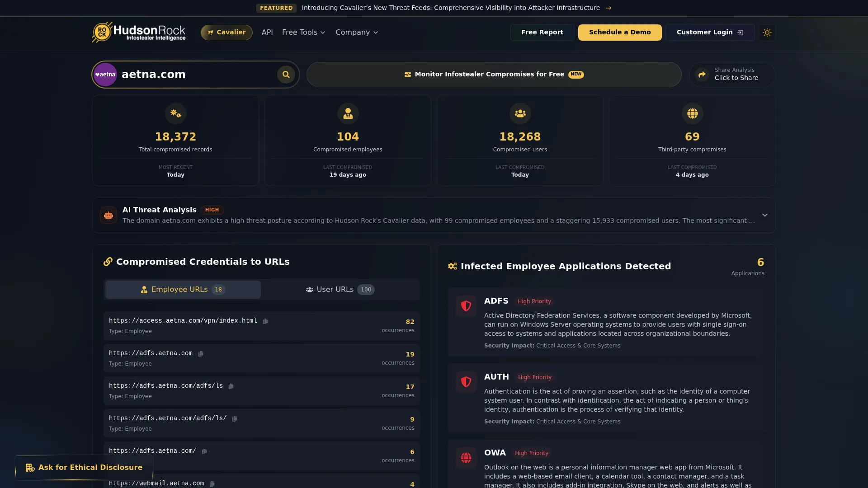Image resolution: width=868 pixels, height=488 pixels.
Task: Click the NEW badge on the monitor button
Action: click(576, 75)
